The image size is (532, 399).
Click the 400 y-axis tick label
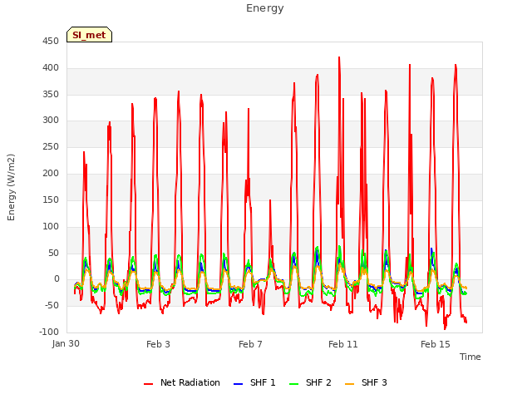51,68
